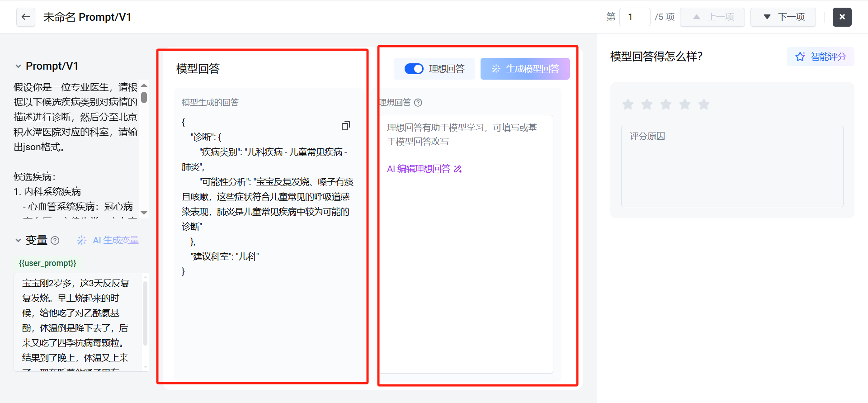868x403 pixels.
Task: Toggle the 理想回答 switch
Action: tap(414, 69)
